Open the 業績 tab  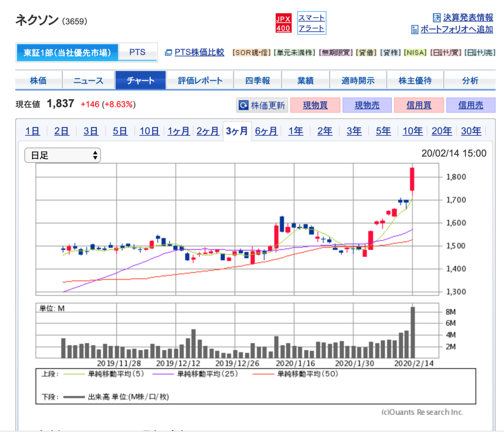306,81
